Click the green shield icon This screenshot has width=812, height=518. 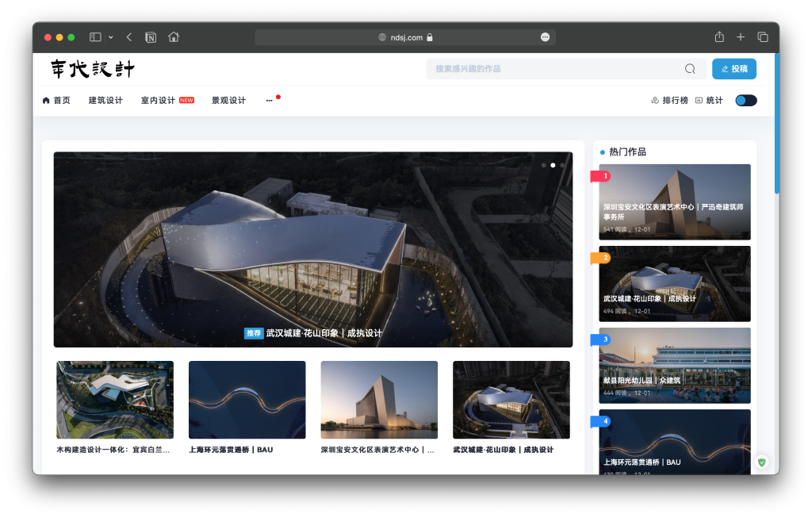762,462
